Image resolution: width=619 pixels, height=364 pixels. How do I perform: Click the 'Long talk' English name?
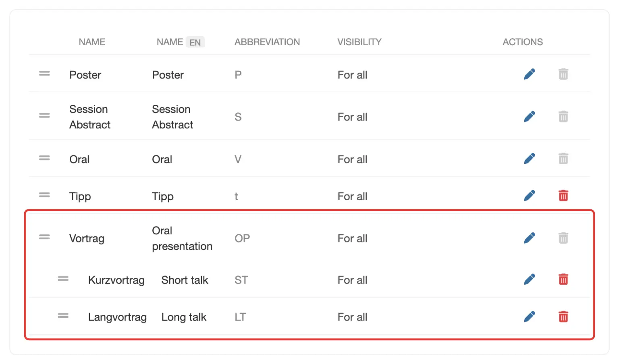tap(184, 317)
